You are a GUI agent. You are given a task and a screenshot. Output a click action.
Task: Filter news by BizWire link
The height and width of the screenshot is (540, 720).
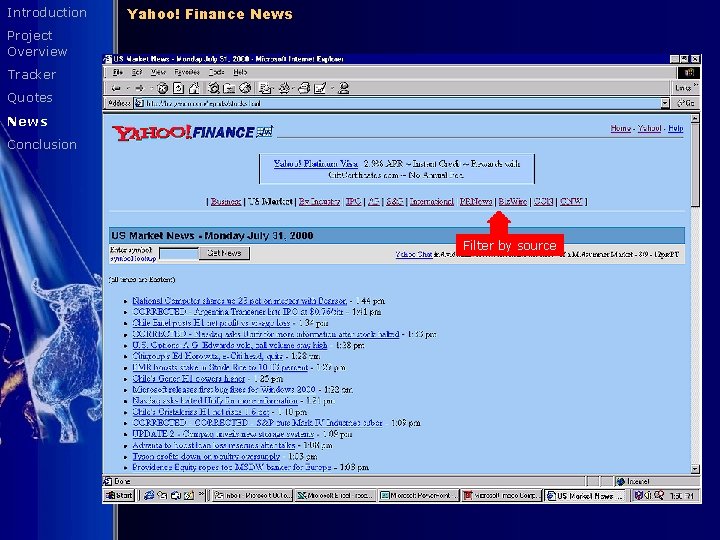point(512,201)
